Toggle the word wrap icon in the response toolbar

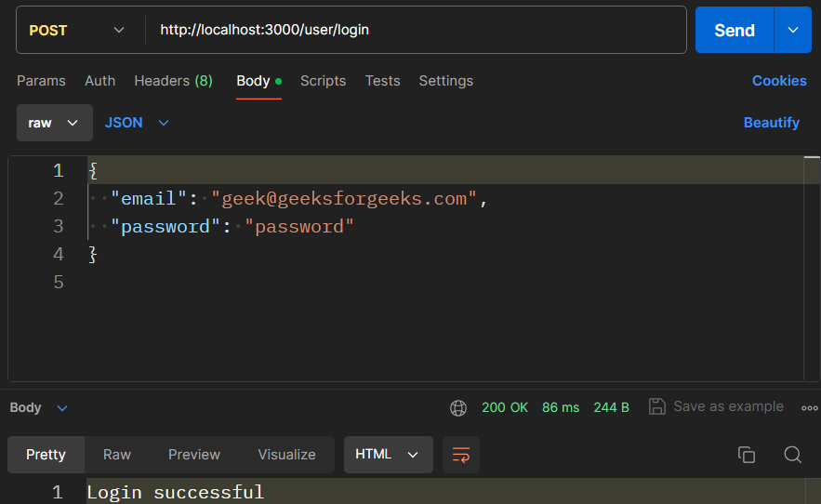click(x=461, y=454)
